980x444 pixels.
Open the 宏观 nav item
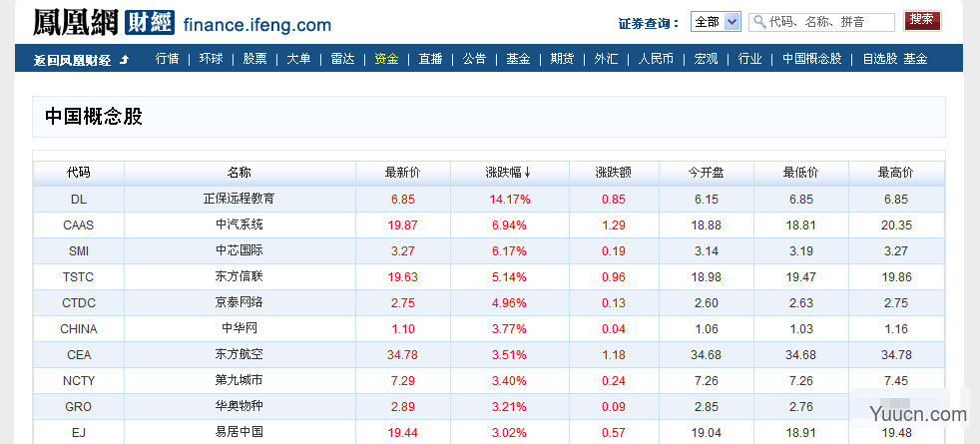[706, 59]
